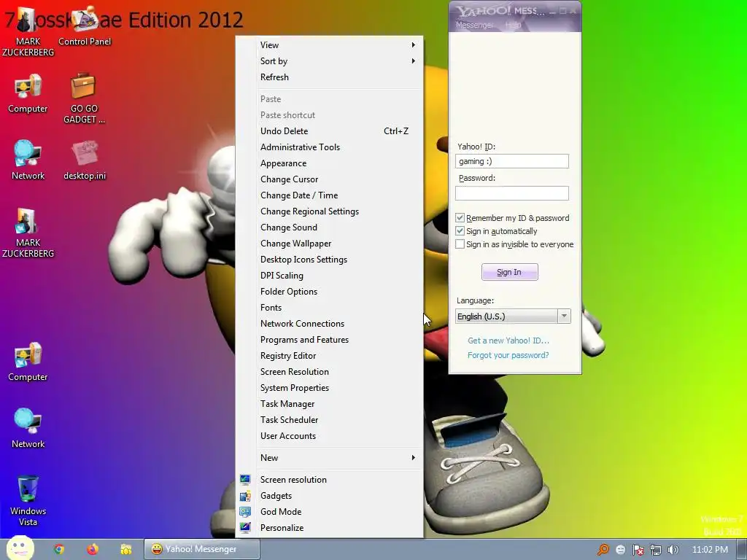The height and width of the screenshot is (560, 747).
Task: Click the God Mode icon in context menu
Action: tap(245, 511)
